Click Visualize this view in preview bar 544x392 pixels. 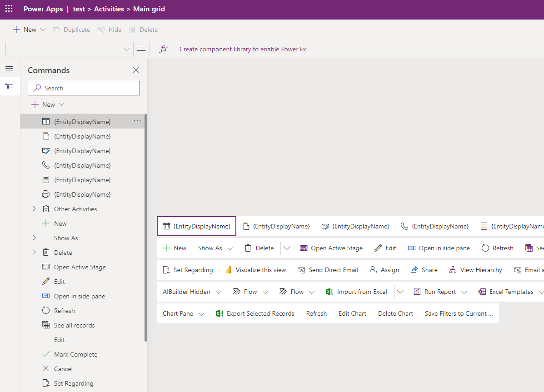[x=256, y=270]
